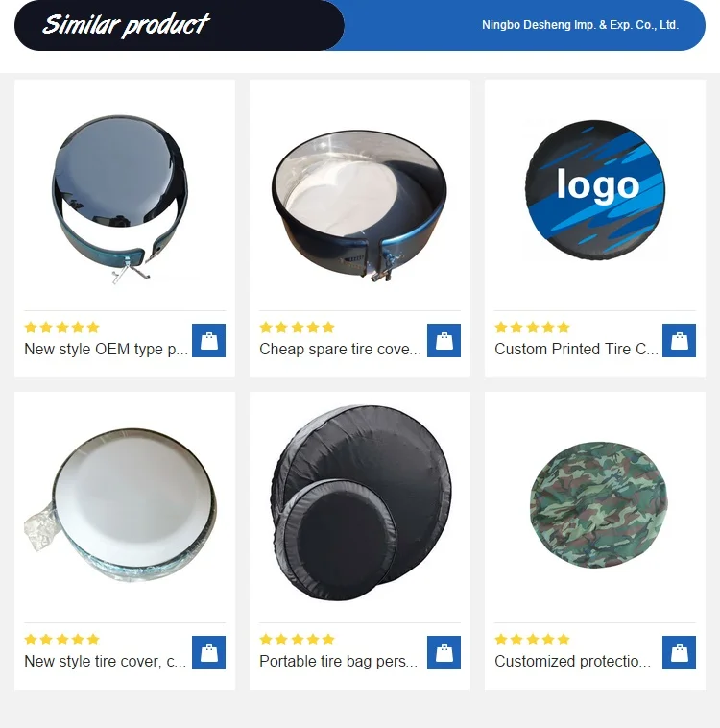The height and width of the screenshot is (728, 720).
Task: Open the black portable tire bag image
Action: click(x=361, y=503)
